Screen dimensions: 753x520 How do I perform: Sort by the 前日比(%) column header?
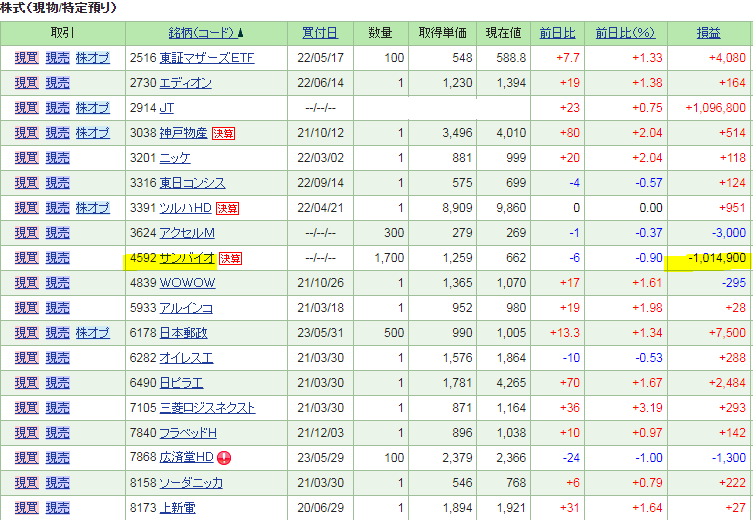[x=625, y=33]
